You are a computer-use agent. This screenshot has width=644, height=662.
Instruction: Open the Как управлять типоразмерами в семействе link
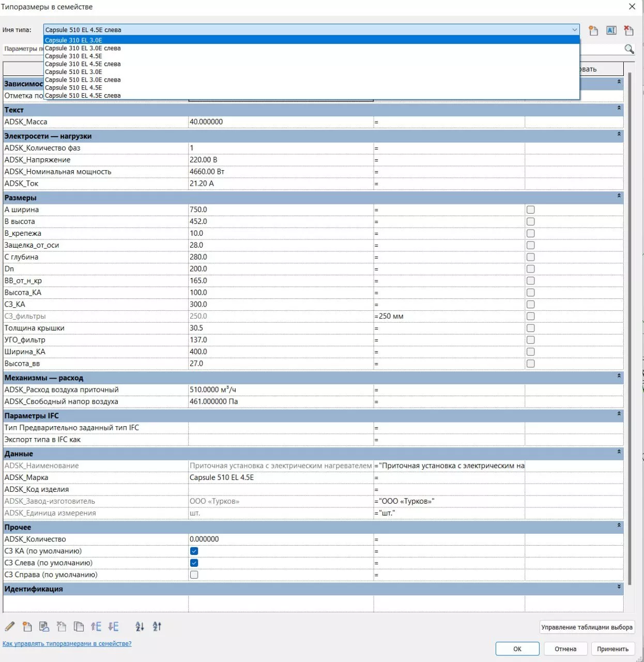67,643
